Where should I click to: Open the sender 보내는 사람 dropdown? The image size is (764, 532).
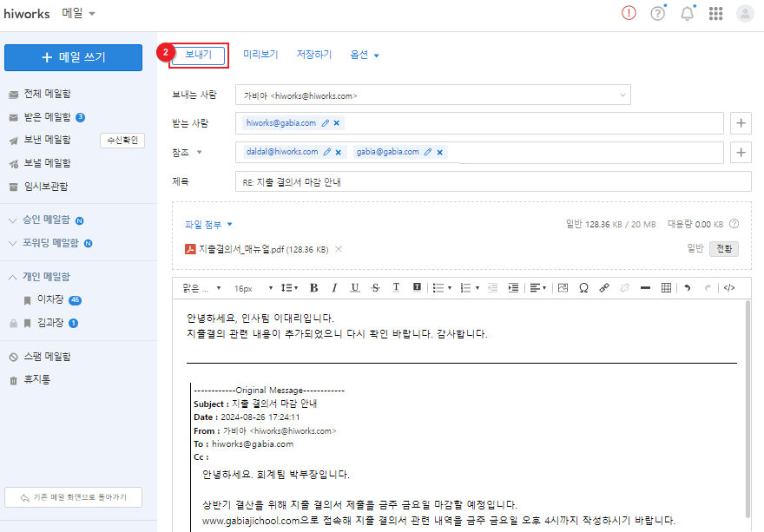pyautogui.click(x=431, y=95)
